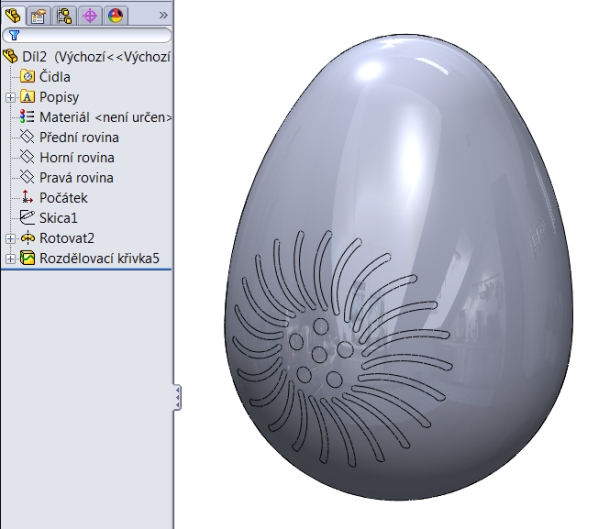The image size is (600, 529).
Task: Open the DisplayManager color sphere tab
Action: (x=114, y=15)
